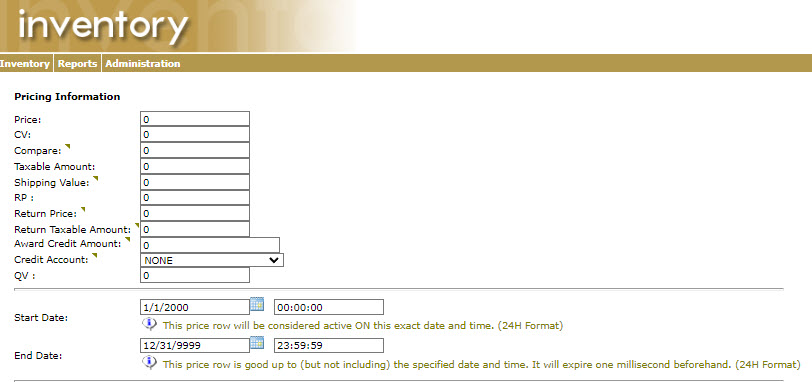Click the End Date info icon

tap(149, 363)
